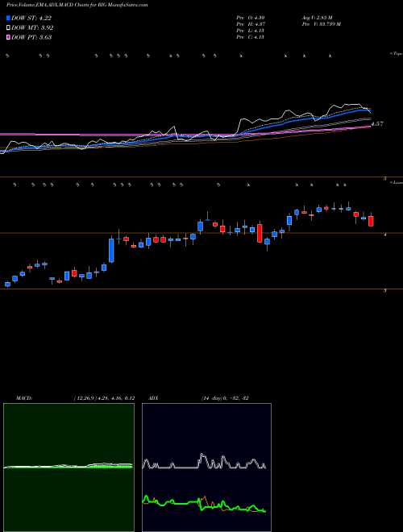Click the price axis label 5
This screenshot has width=403, height=532.
[385, 178]
